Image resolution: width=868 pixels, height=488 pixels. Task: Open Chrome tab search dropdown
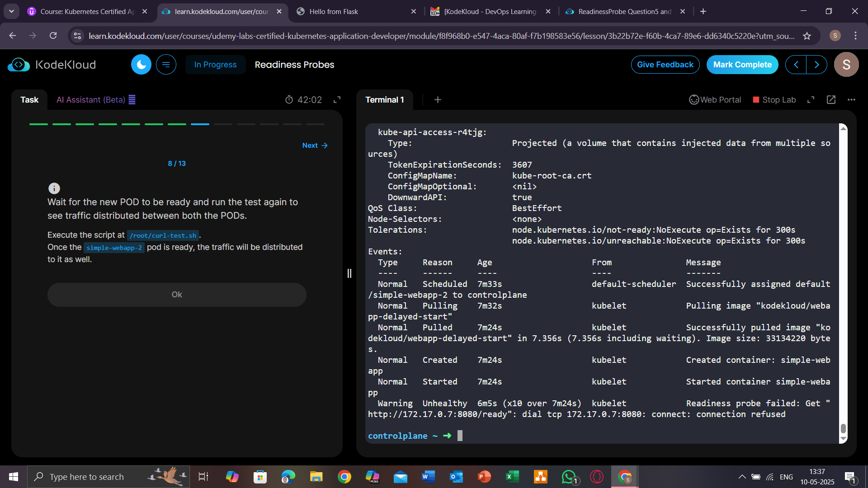point(11,11)
